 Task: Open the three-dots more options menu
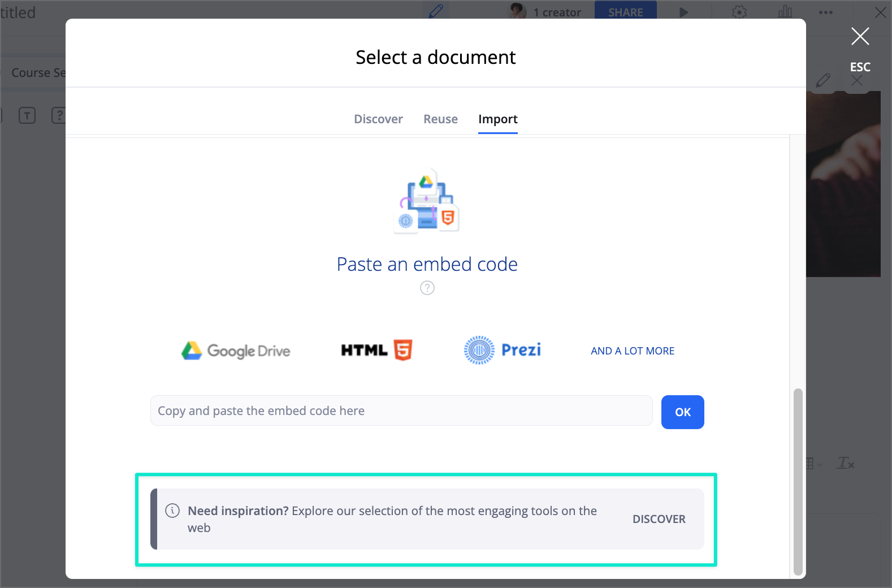(x=826, y=12)
